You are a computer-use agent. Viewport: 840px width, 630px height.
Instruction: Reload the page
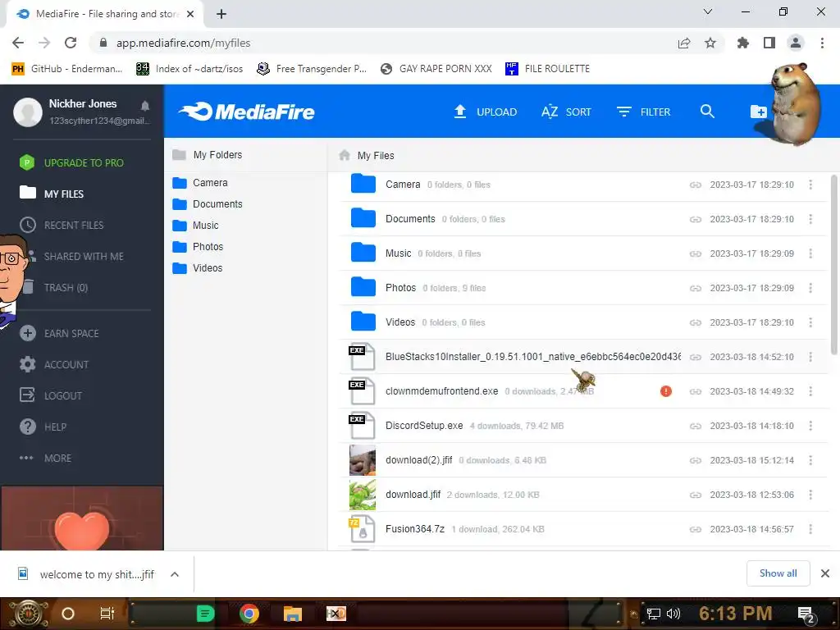pos(71,43)
